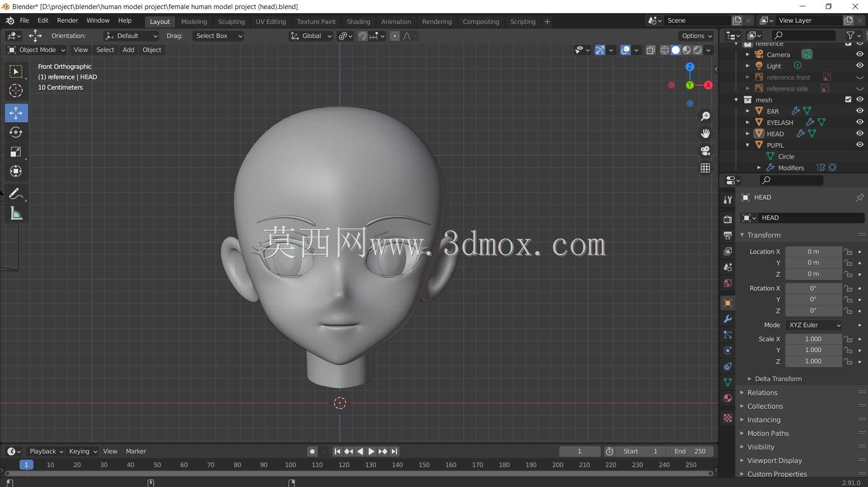Select the Annotate tool
Screen dimensions: 868x487
coord(16,194)
